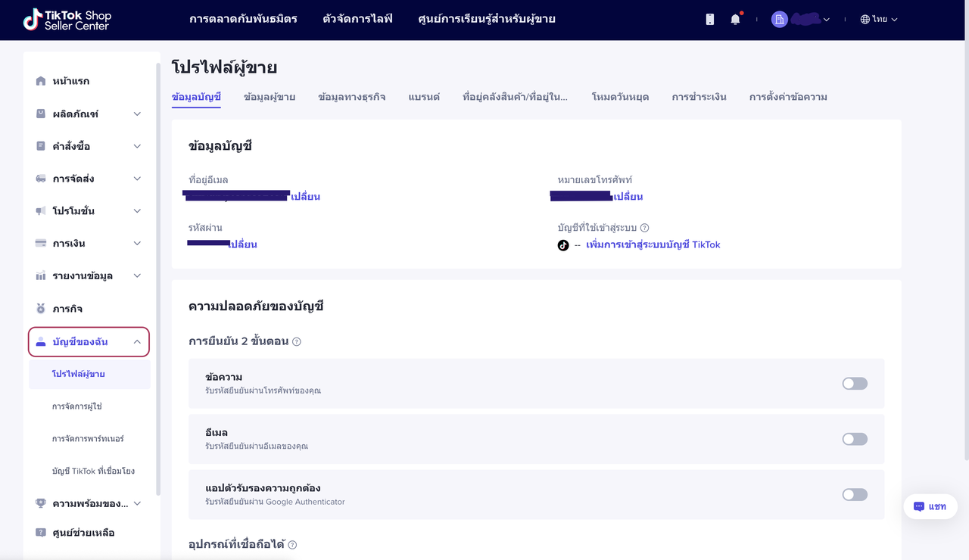Viewport: 969px width, 560px height.
Task: Click the person icon for บัญชีของฉัน
Action: coord(41,342)
